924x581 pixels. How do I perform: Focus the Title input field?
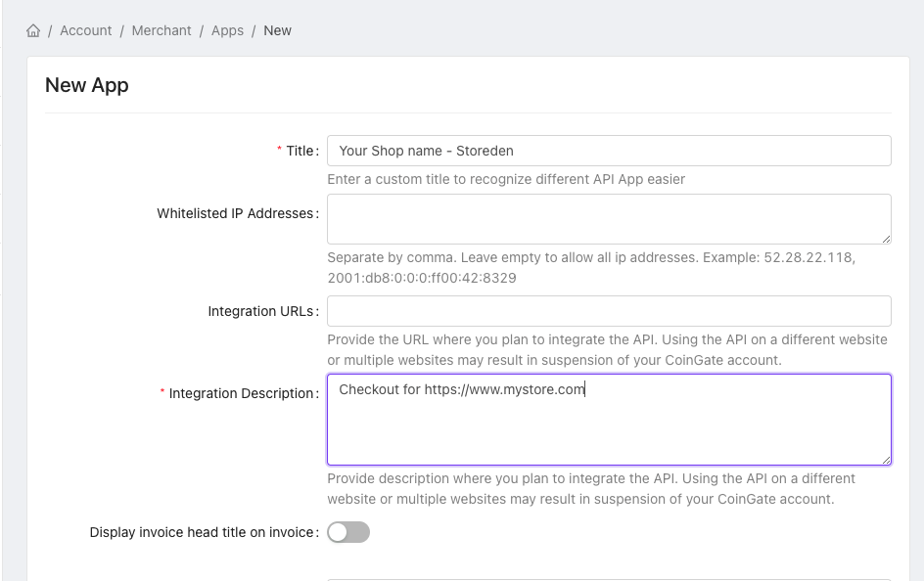click(608, 151)
